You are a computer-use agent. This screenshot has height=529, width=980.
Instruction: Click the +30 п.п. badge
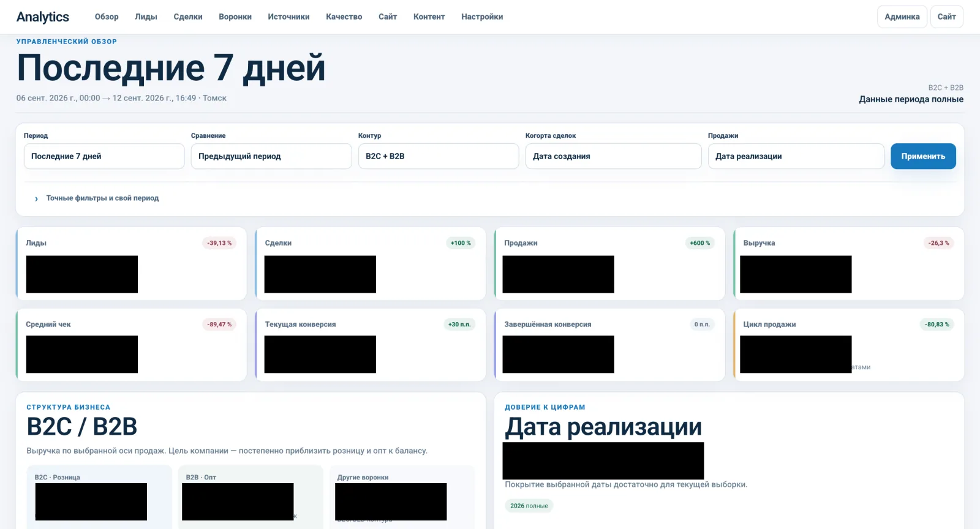point(459,325)
